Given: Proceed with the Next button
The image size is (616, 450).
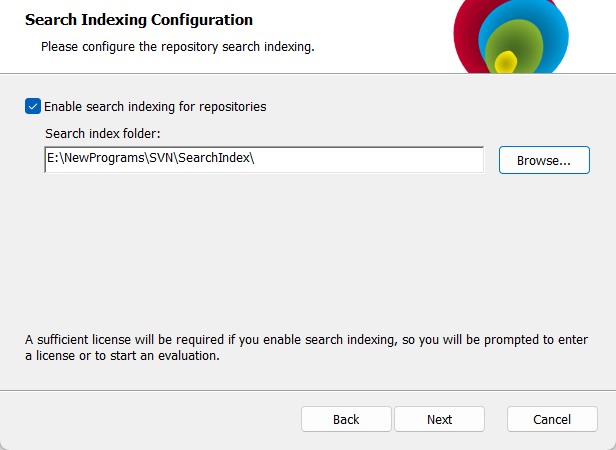Looking at the screenshot, I should (439, 419).
